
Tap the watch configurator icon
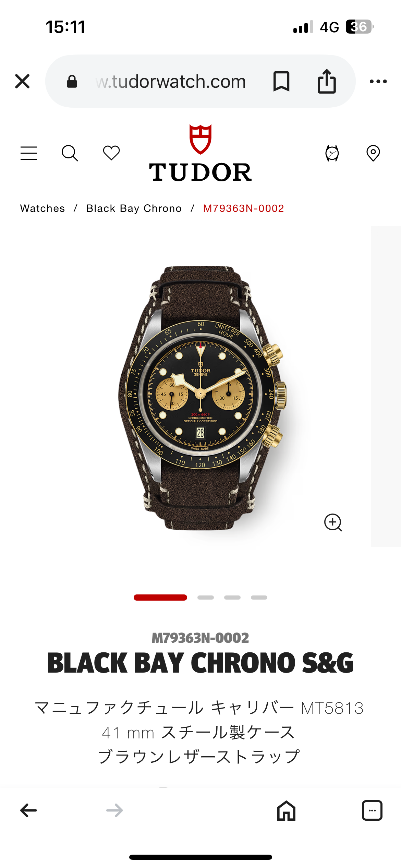click(332, 153)
